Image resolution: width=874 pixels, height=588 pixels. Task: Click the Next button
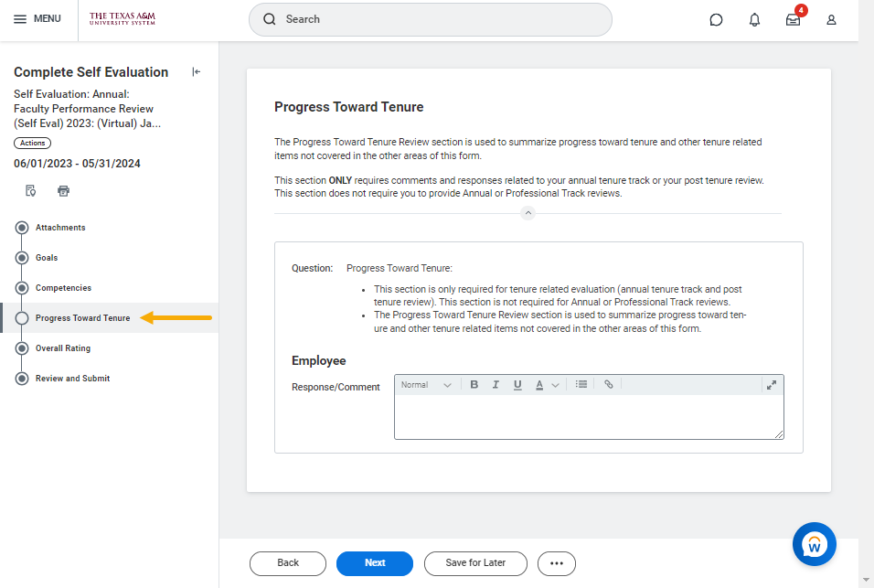[x=375, y=563]
